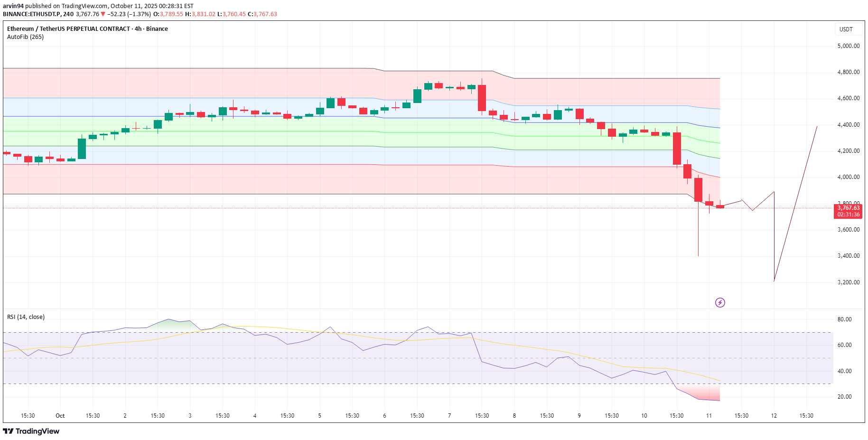The height and width of the screenshot is (440, 868).
Task: Click the red down-triangle next to 3,767.76
Action: (103, 14)
